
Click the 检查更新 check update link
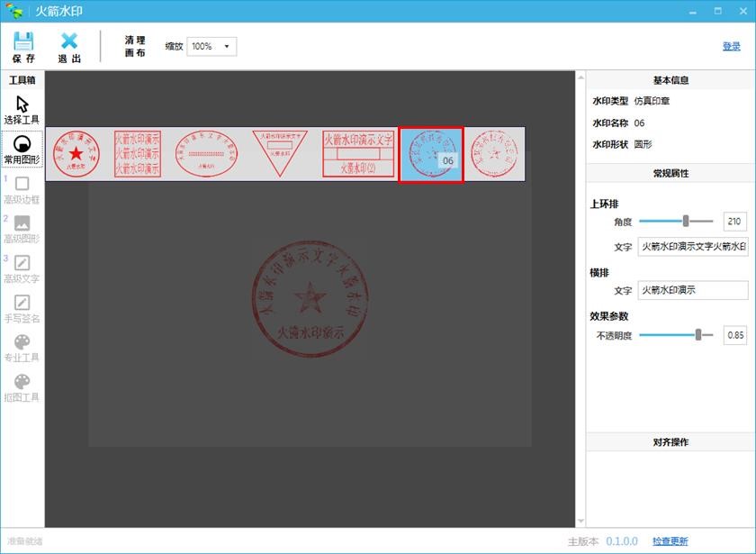670,541
